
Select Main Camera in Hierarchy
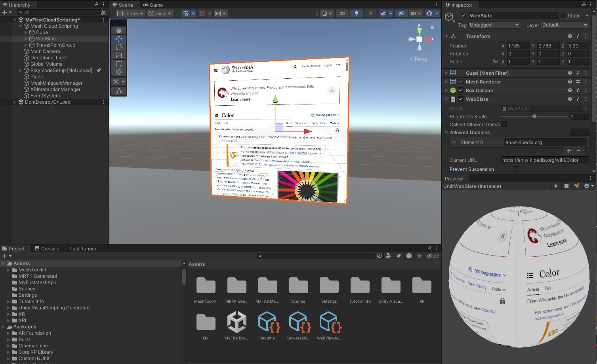tap(45, 51)
